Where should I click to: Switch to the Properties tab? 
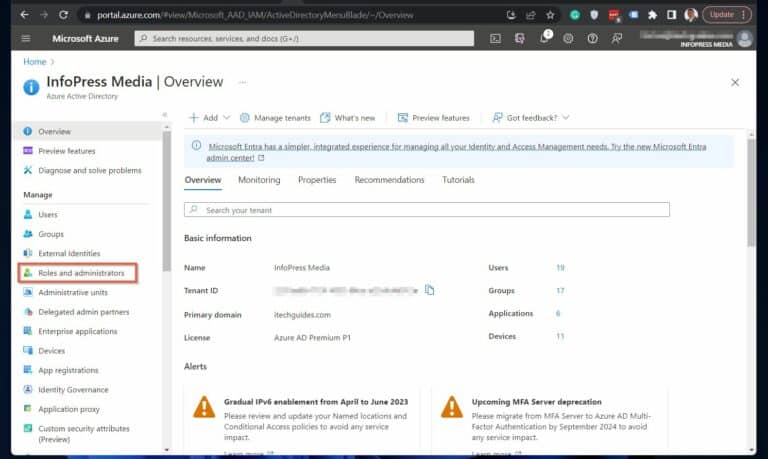317,180
